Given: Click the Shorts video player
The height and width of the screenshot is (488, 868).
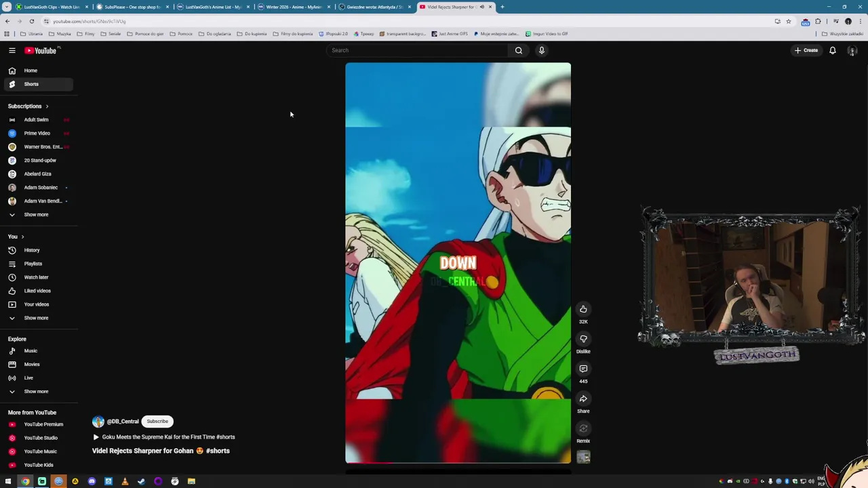Looking at the screenshot, I should pos(458,263).
